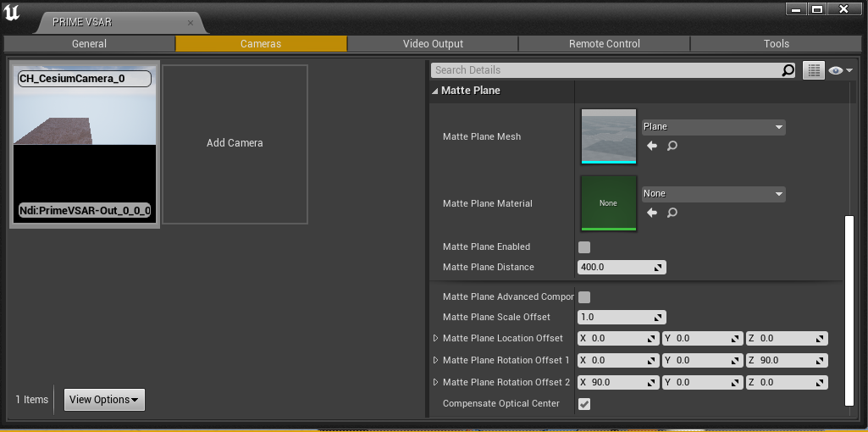Use selected asset arrow for Matte Plane Material
Viewport: 868px width, 432px height.
point(652,213)
